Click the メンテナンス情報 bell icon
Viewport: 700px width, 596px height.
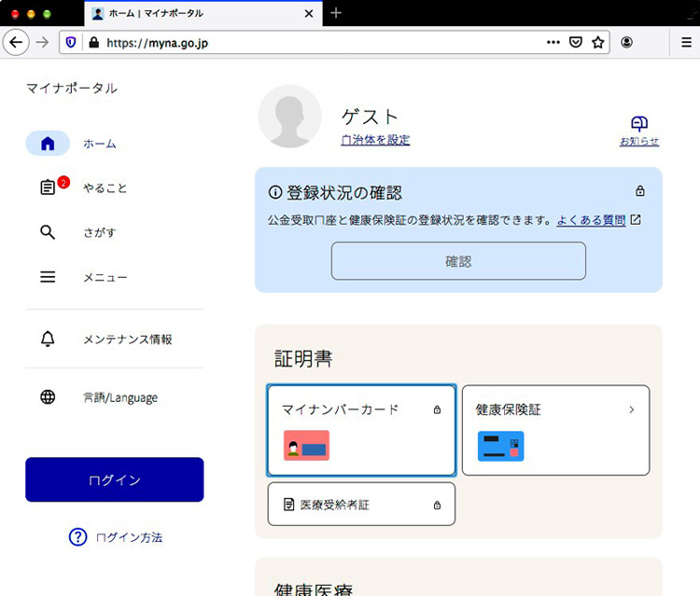point(48,340)
